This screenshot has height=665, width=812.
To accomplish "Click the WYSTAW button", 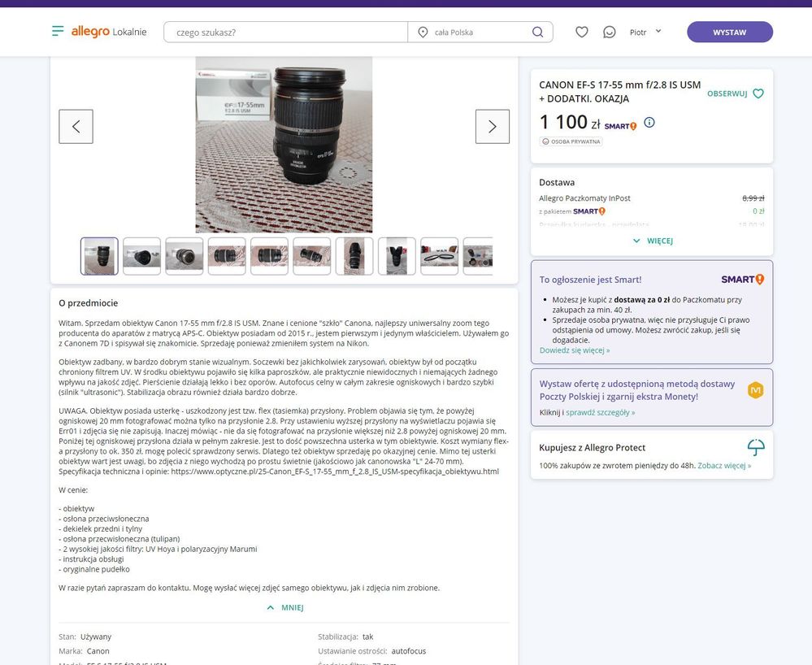I will tap(729, 33).
